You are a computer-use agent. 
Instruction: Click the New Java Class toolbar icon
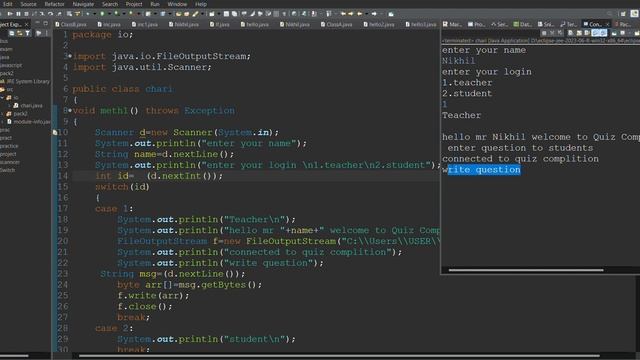(162, 13)
